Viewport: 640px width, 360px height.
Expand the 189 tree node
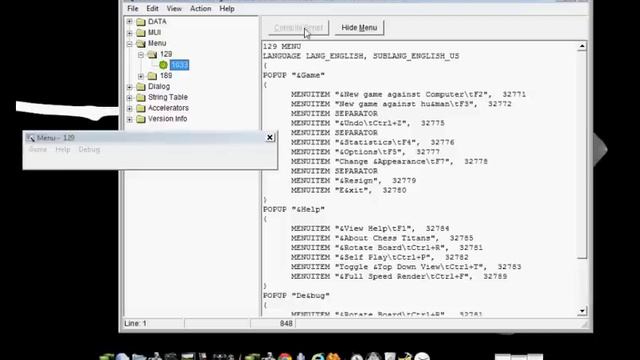[141, 76]
